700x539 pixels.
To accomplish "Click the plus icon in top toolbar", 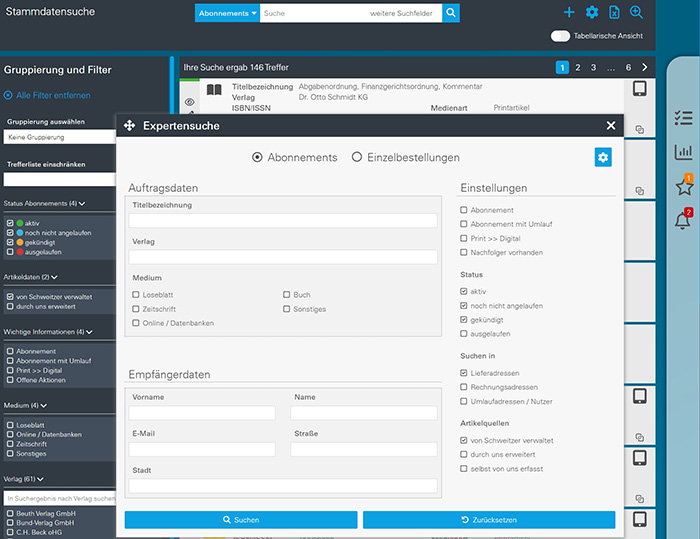I will pyautogui.click(x=569, y=13).
